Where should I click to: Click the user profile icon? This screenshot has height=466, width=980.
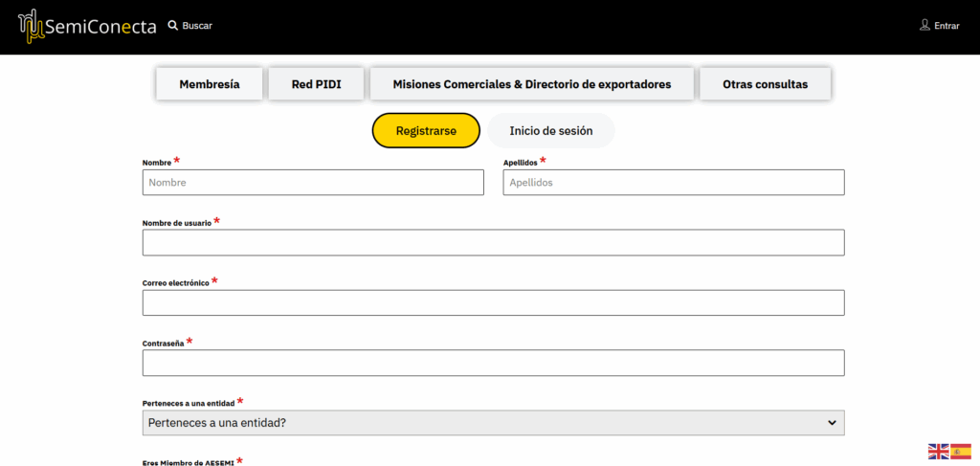click(924, 25)
